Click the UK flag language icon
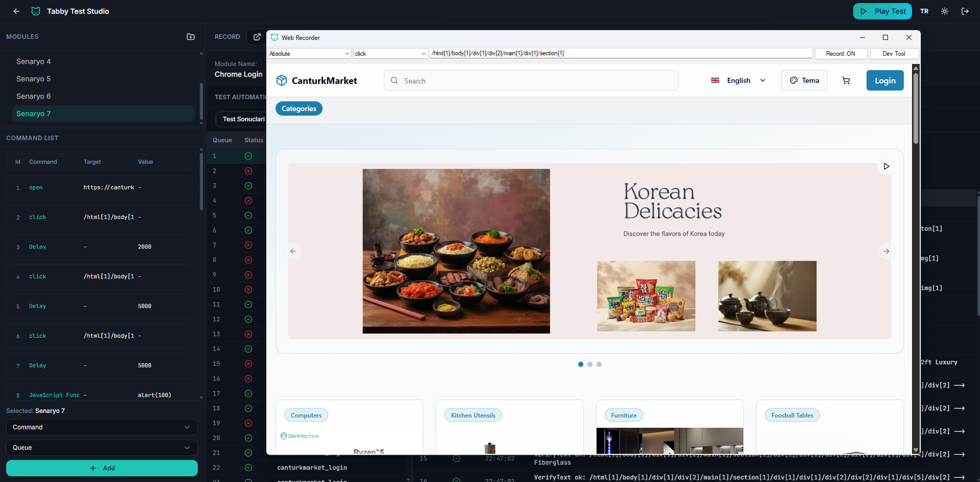This screenshot has height=482, width=980. (x=715, y=80)
